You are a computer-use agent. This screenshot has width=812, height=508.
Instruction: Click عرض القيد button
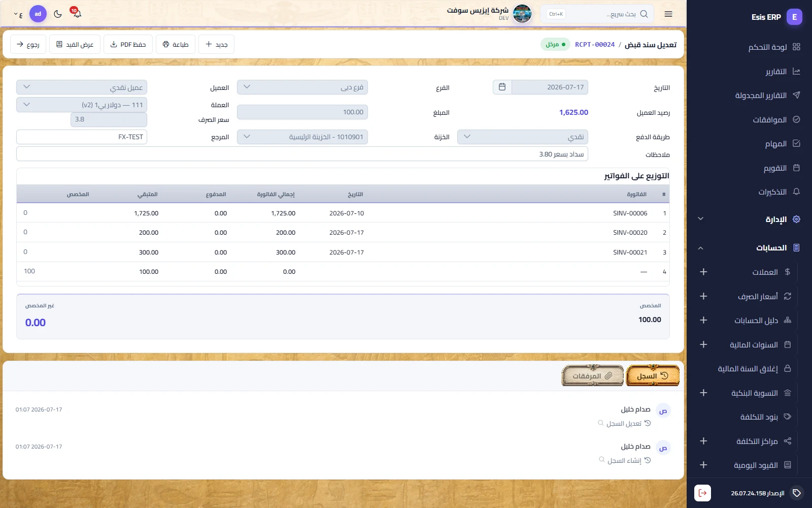pos(75,45)
